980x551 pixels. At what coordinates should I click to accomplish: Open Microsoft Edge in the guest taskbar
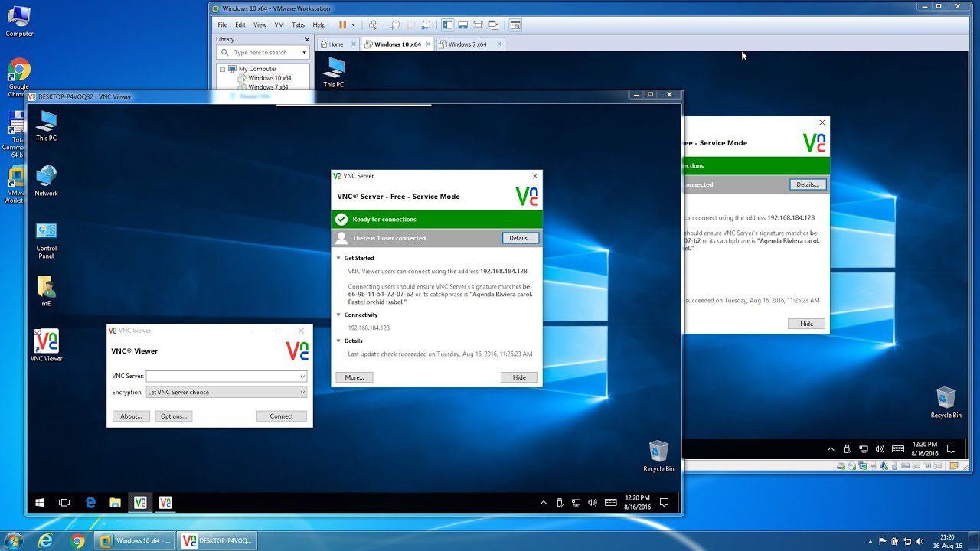[x=90, y=503]
